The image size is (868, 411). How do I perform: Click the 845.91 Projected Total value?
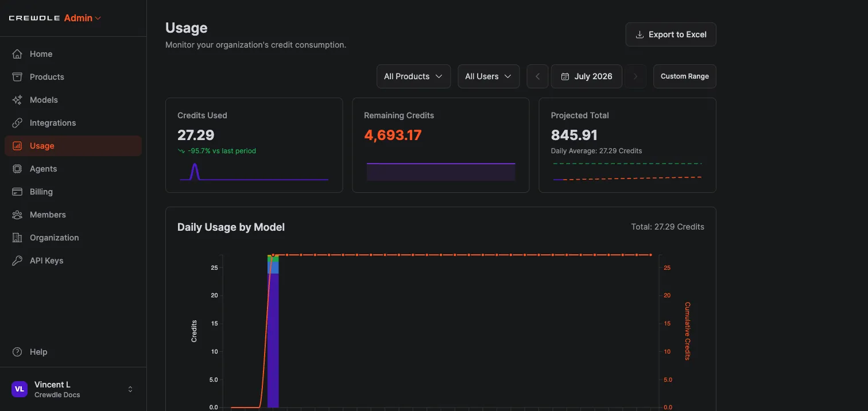[574, 135]
